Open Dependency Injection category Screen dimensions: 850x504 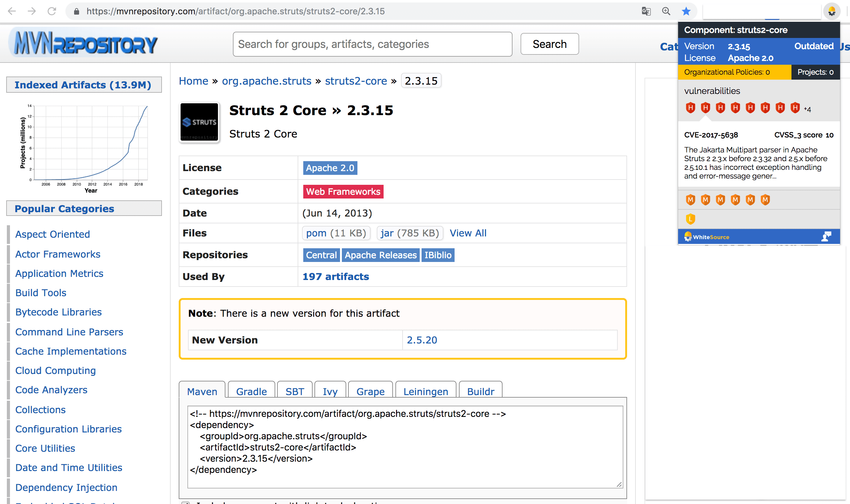66,488
